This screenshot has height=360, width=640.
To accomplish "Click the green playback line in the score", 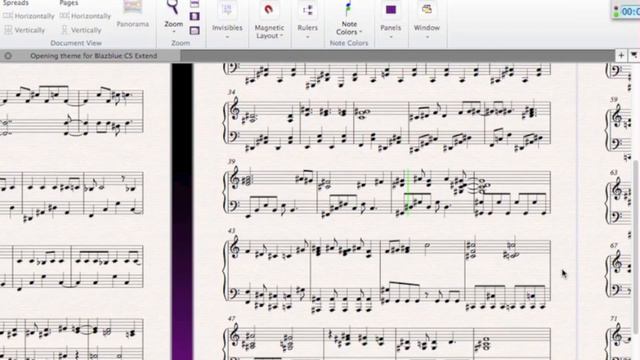I will [407, 192].
